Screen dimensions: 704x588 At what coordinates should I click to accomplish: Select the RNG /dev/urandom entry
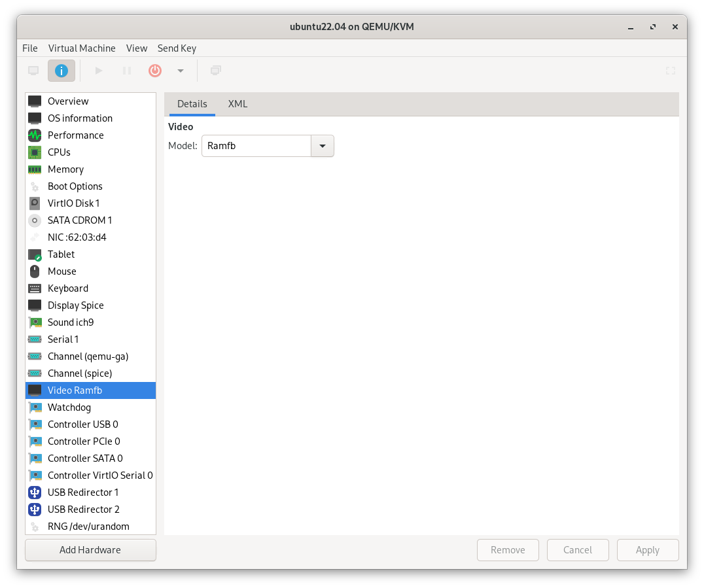(x=91, y=527)
